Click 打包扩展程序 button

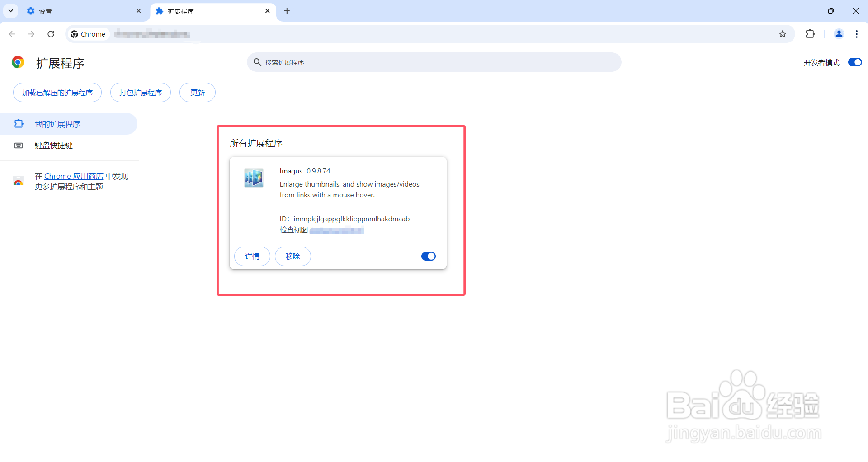click(x=141, y=93)
